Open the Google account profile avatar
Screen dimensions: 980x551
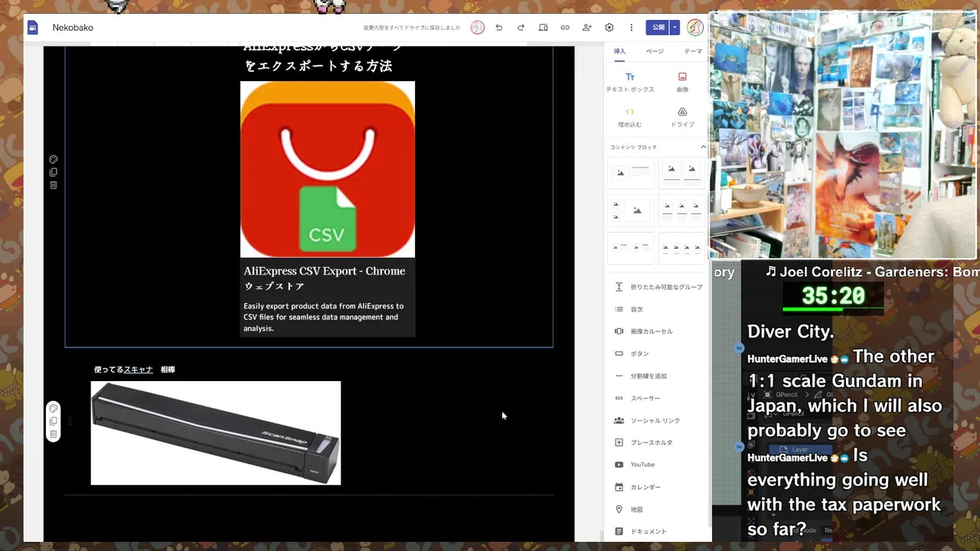694,28
